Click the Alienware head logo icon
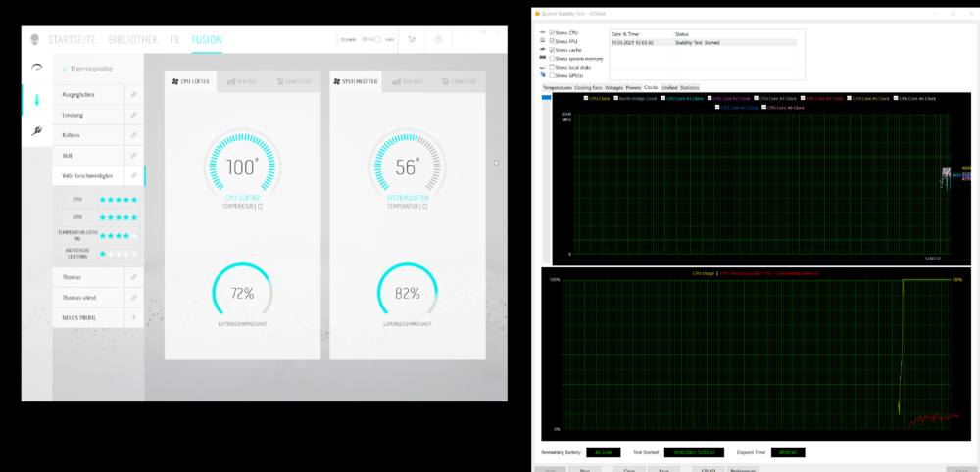This screenshot has width=980, height=472. tap(35, 40)
